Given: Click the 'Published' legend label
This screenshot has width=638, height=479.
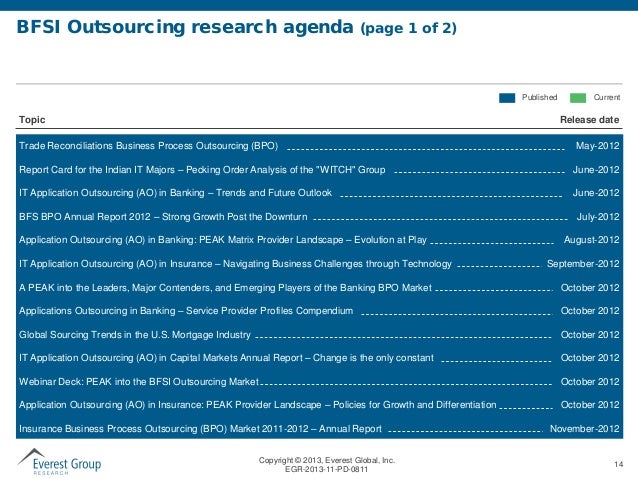Looking at the screenshot, I should 540,97.
